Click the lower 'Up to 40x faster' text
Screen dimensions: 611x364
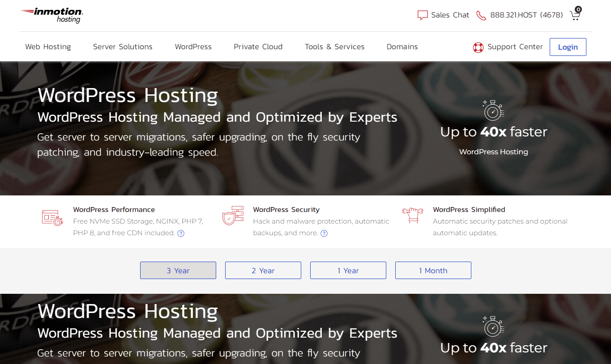pyautogui.click(x=494, y=348)
